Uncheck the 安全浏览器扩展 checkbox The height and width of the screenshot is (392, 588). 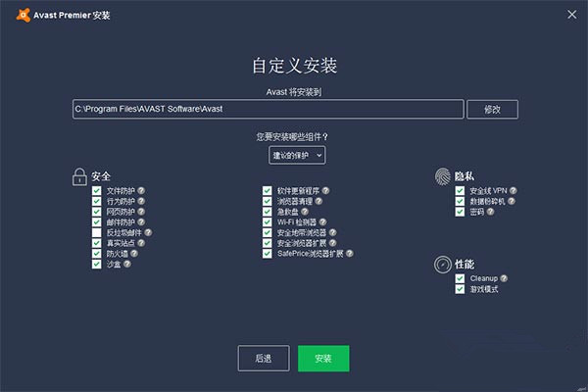pos(268,243)
